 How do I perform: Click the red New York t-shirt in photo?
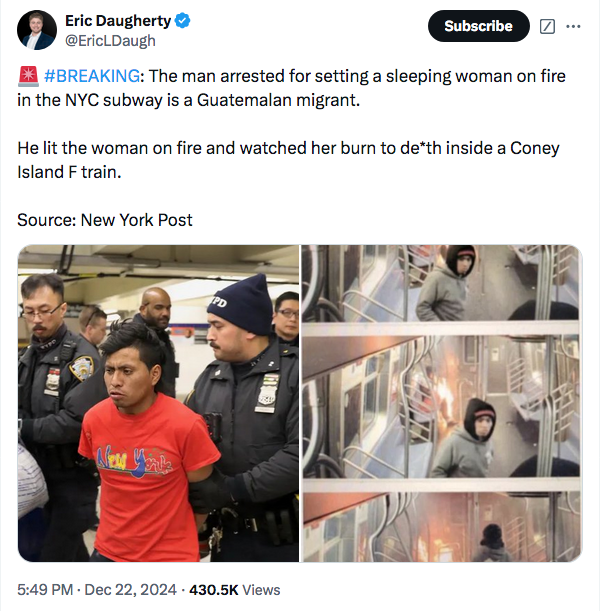[148, 473]
